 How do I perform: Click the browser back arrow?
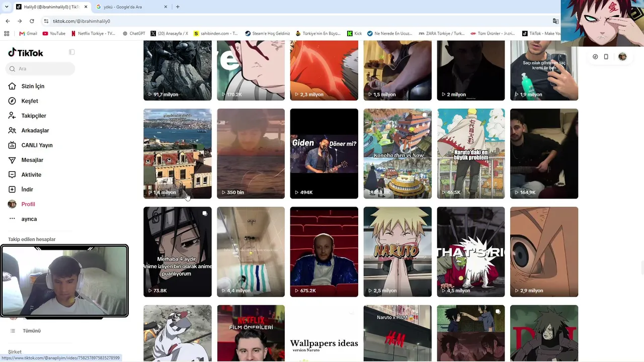click(8, 21)
